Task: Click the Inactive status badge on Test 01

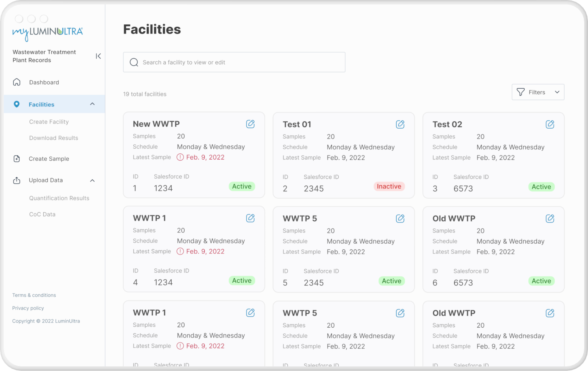Action: coord(389,186)
